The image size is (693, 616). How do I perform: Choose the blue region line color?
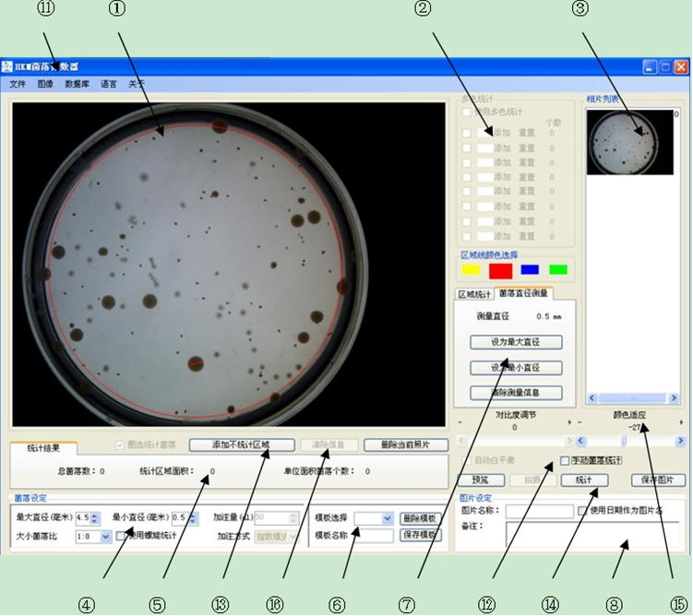[x=530, y=270]
